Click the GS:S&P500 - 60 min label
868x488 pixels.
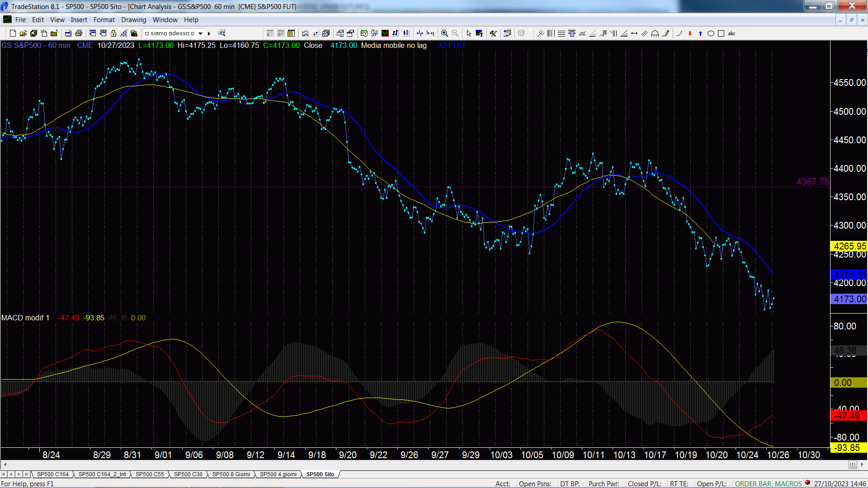[36, 46]
